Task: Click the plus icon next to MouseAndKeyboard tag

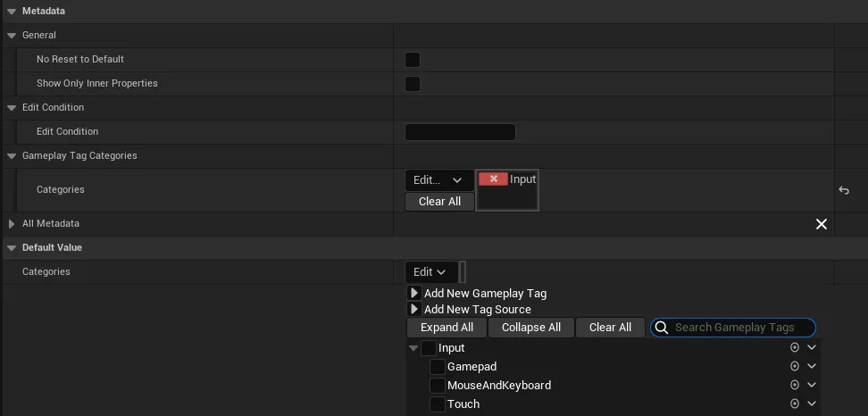Action: [794, 385]
